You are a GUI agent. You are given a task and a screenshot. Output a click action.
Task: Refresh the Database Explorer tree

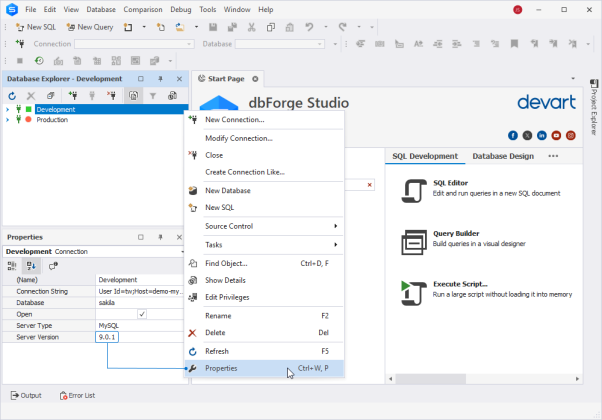(12, 96)
